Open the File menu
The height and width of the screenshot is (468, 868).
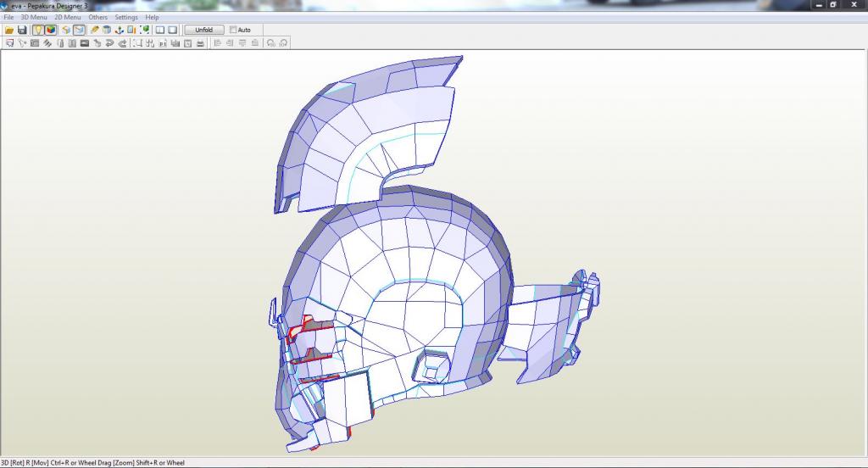point(8,17)
